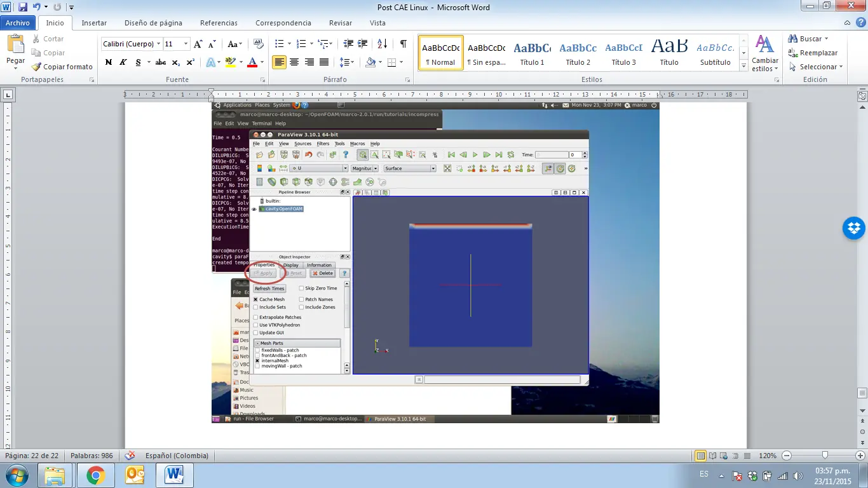
Task: Switch to the Revisar tab
Action: [x=341, y=23]
